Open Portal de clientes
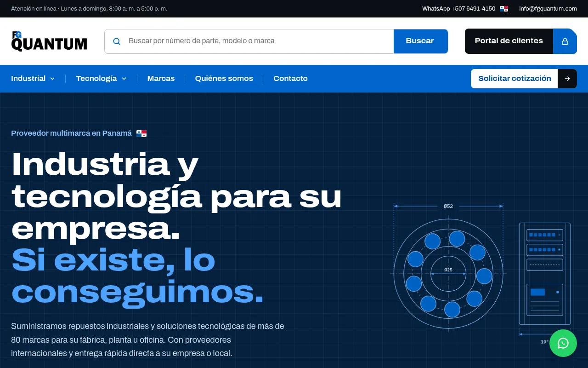 [x=509, y=41]
